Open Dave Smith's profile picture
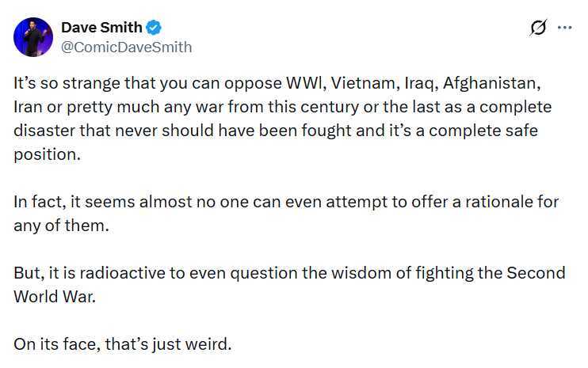Screen dimensions: 588x368 [x=33, y=37]
